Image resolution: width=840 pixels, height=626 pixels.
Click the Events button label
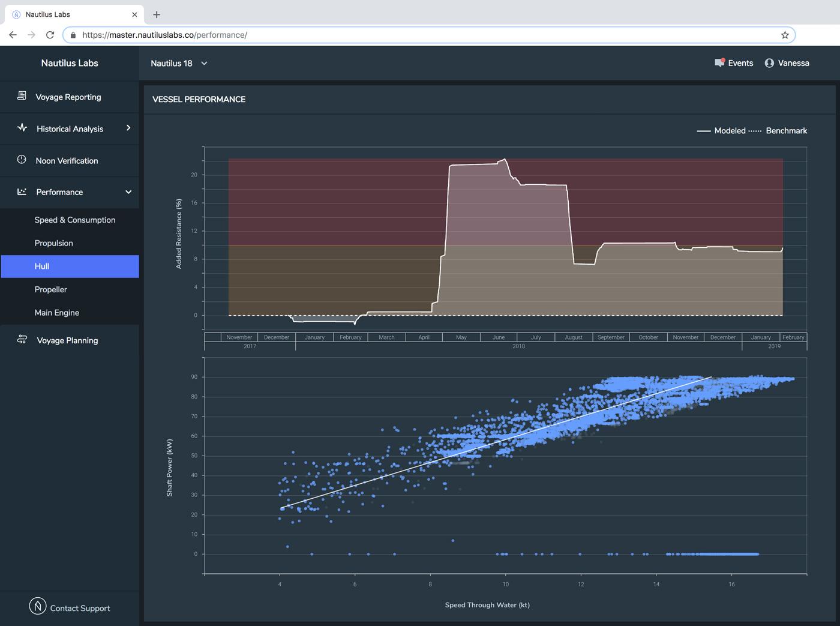point(740,63)
